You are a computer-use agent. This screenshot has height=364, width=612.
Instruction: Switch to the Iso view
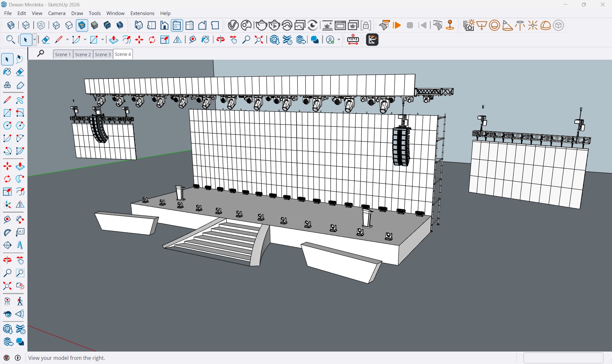139,25
